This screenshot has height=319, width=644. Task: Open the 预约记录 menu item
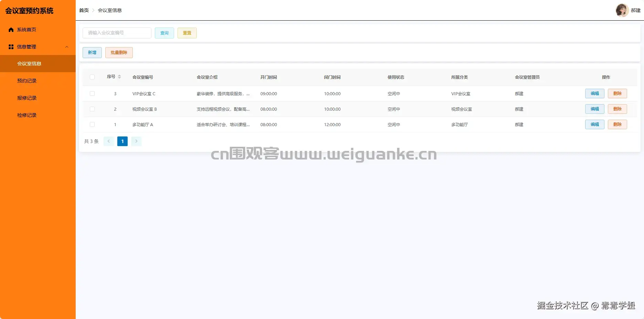(38, 81)
